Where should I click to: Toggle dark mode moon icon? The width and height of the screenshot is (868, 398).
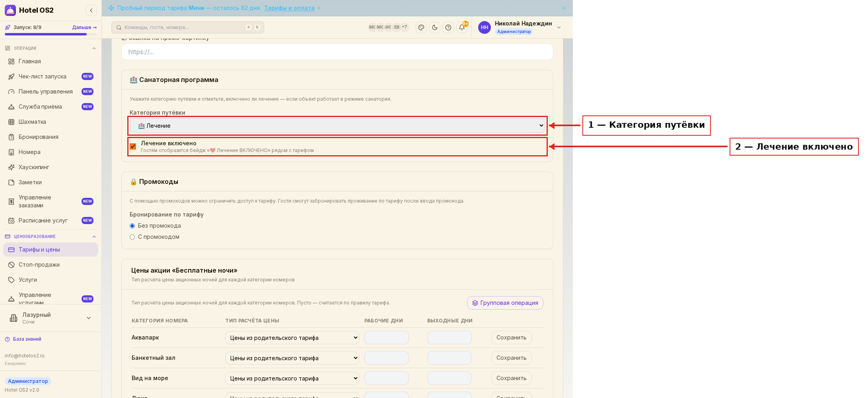[435, 27]
